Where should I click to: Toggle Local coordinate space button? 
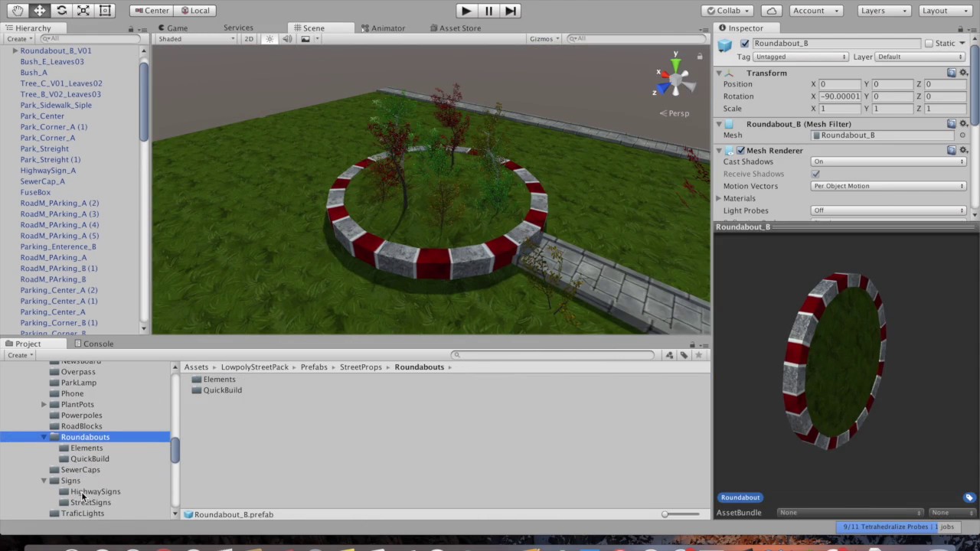[194, 11]
